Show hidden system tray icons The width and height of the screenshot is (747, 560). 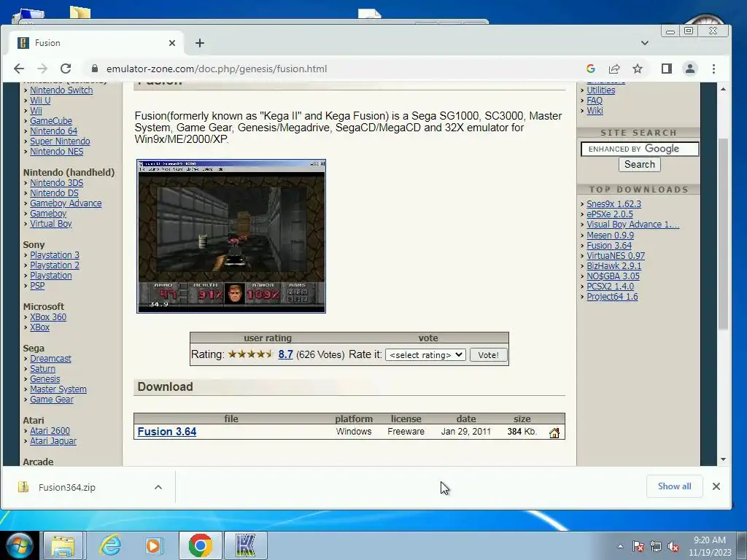pos(620,546)
